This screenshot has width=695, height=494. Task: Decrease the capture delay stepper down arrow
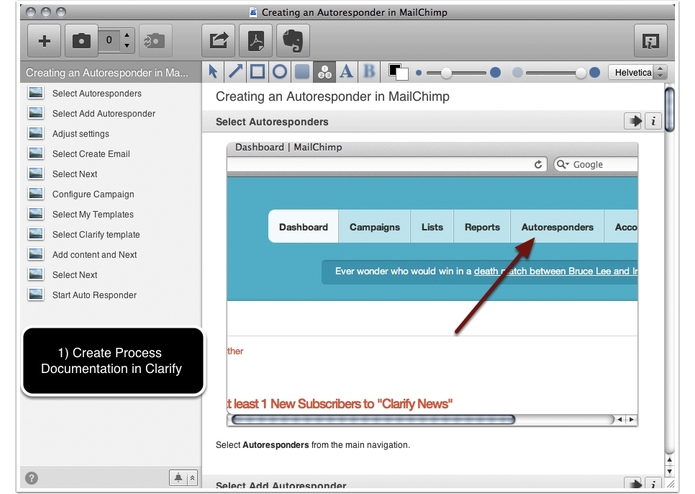coord(127,46)
